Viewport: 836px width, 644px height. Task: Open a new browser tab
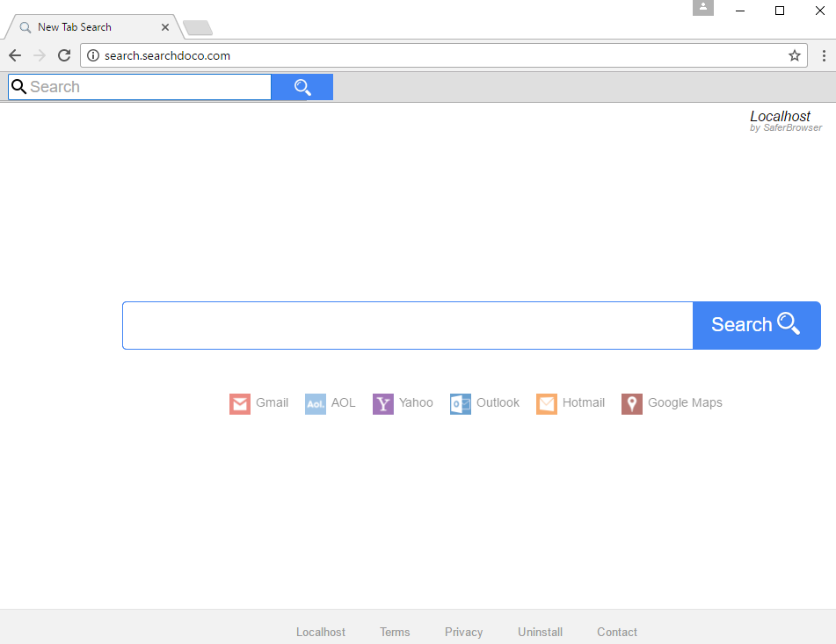(197, 27)
